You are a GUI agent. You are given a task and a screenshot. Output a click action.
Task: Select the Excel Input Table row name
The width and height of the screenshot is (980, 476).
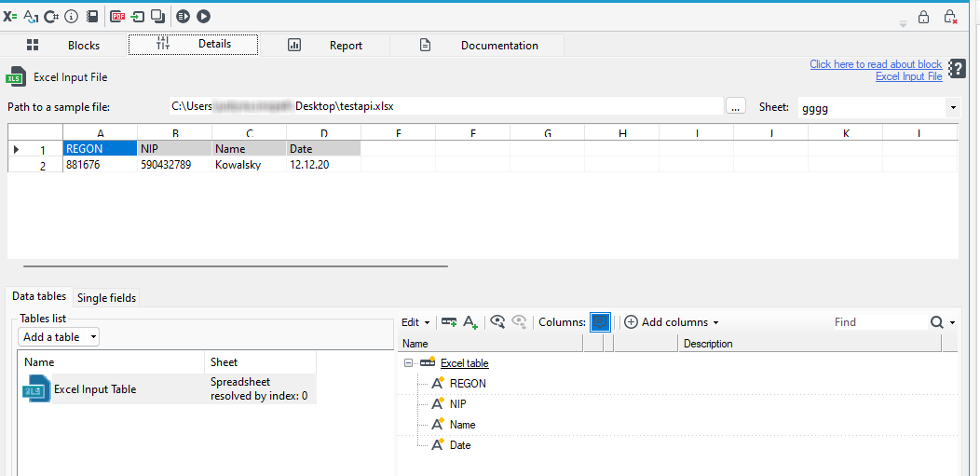click(x=95, y=389)
